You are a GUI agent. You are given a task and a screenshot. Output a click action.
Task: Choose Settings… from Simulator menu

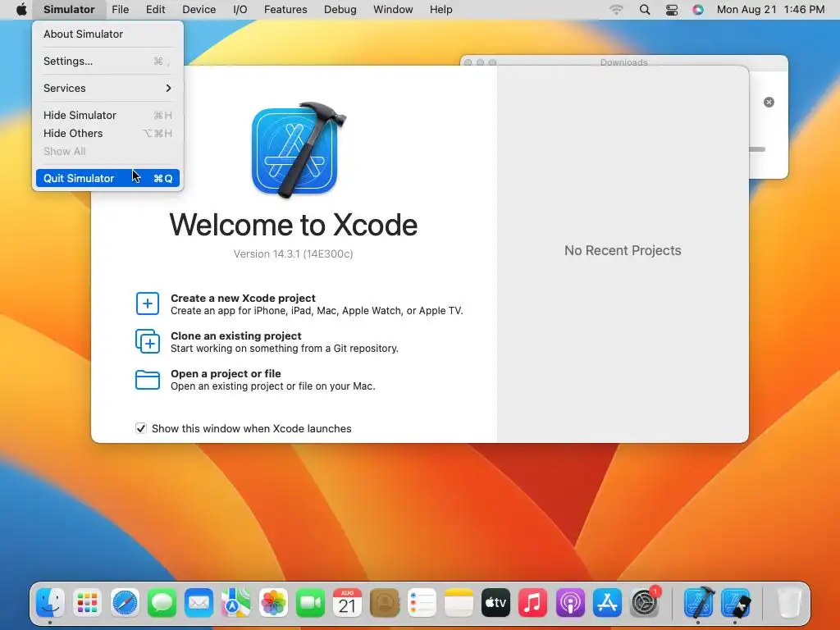107,61
